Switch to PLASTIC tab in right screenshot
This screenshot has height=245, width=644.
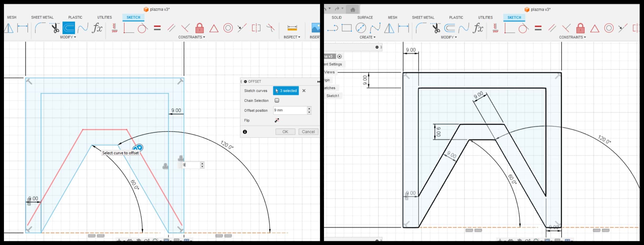(456, 17)
